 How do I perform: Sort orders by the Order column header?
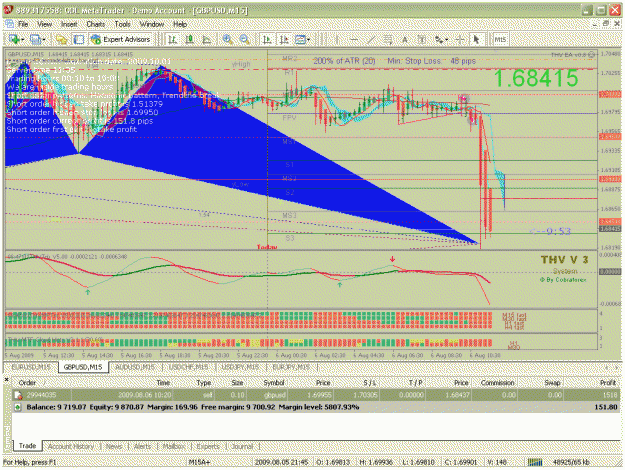[41, 383]
